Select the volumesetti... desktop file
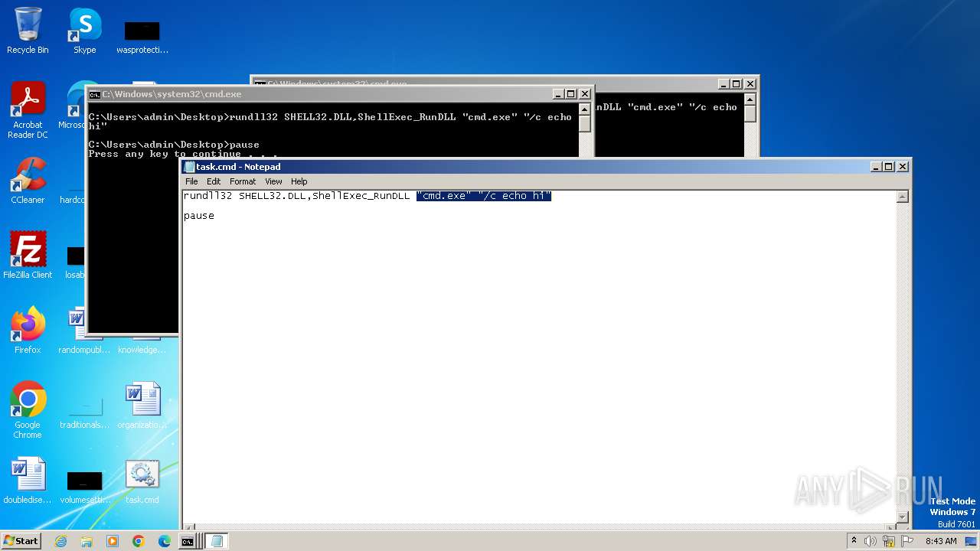Screen dimensions: 980x551 tap(84, 486)
